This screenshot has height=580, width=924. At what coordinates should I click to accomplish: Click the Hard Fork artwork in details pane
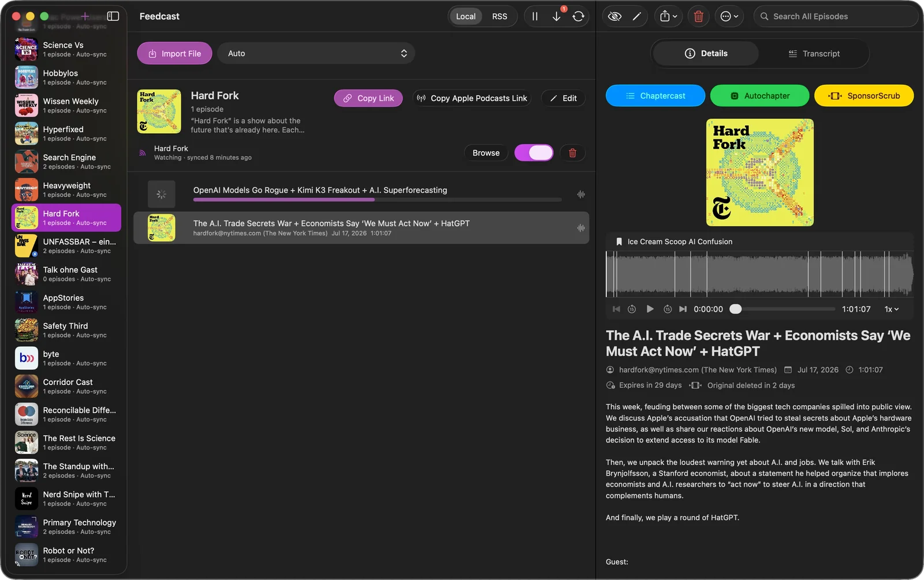point(759,173)
